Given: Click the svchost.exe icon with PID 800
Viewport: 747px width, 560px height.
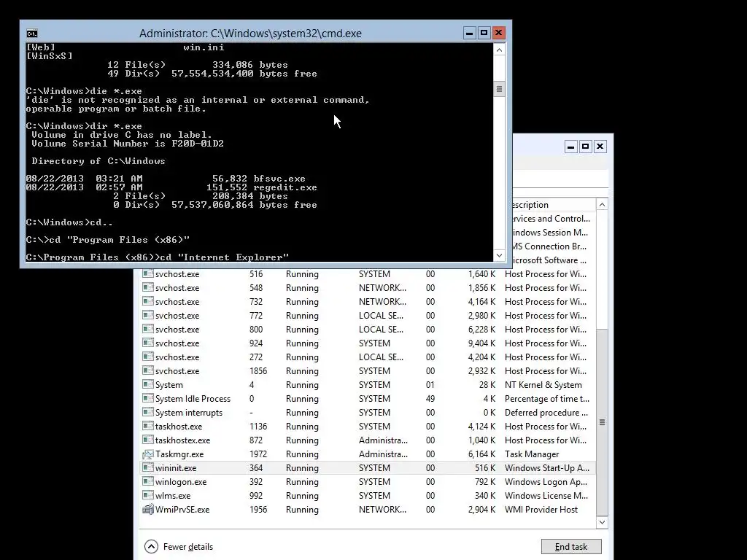Looking at the screenshot, I should point(147,329).
